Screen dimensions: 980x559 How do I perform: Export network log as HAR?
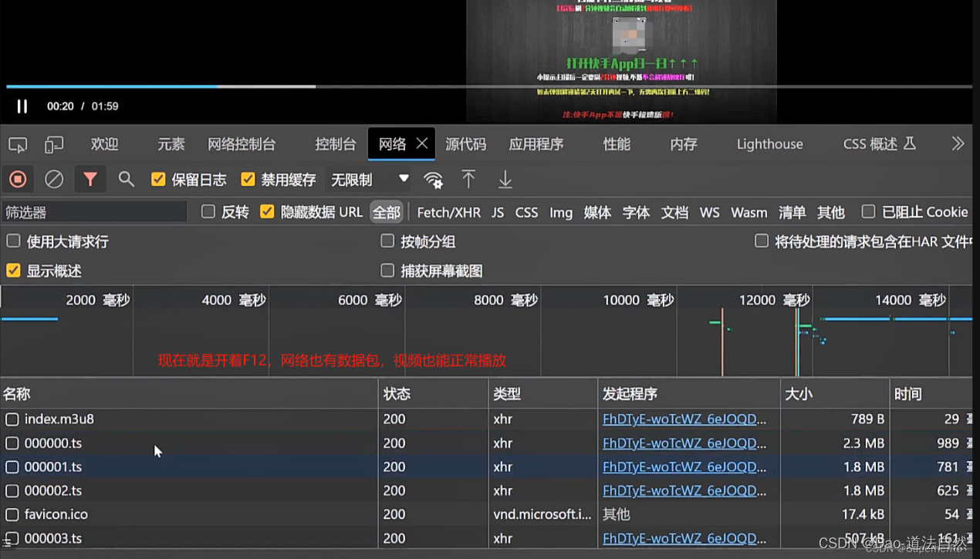point(505,179)
